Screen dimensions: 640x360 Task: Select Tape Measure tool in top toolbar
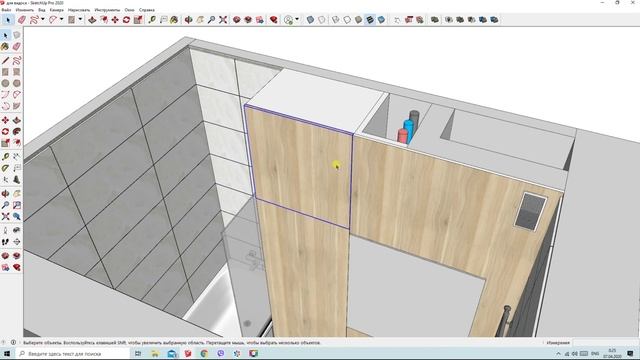(x=152, y=20)
